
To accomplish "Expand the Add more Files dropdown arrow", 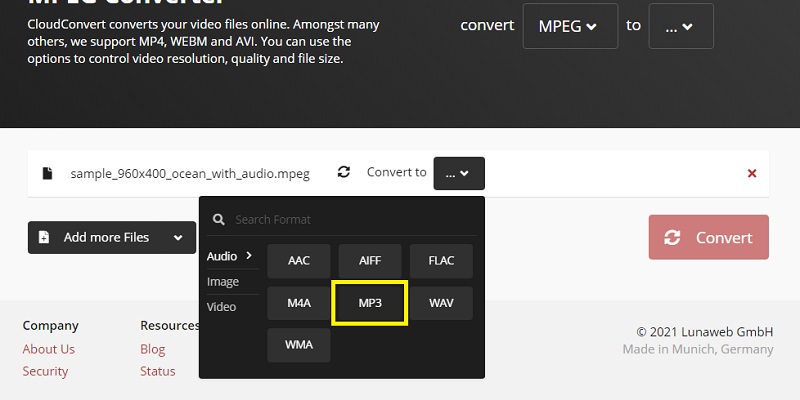I will tap(178, 238).
